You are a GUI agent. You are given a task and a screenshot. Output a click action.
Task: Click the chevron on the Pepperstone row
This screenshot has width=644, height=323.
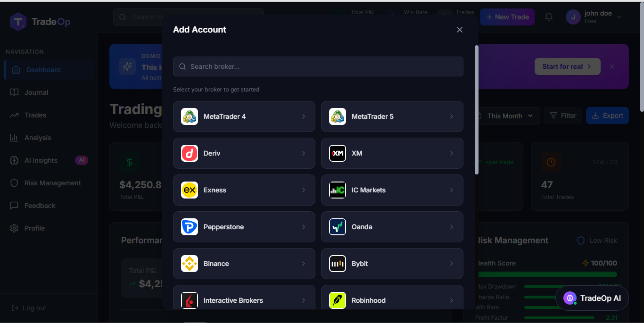pyautogui.click(x=304, y=227)
